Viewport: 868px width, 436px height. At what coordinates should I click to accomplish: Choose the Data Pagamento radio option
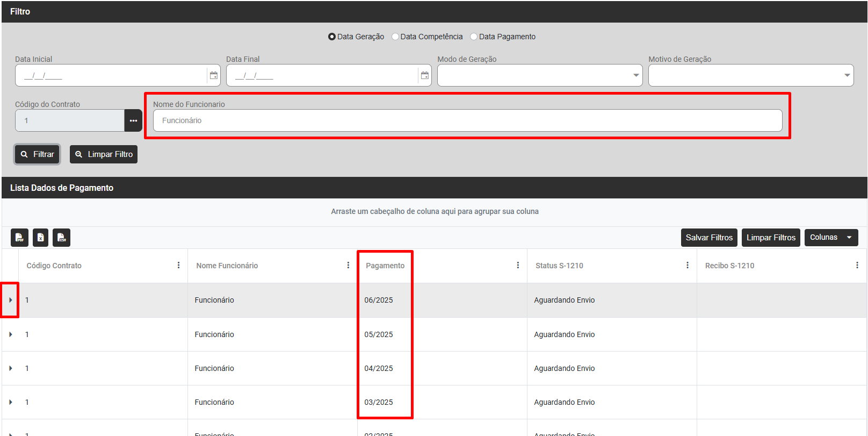point(474,37)
